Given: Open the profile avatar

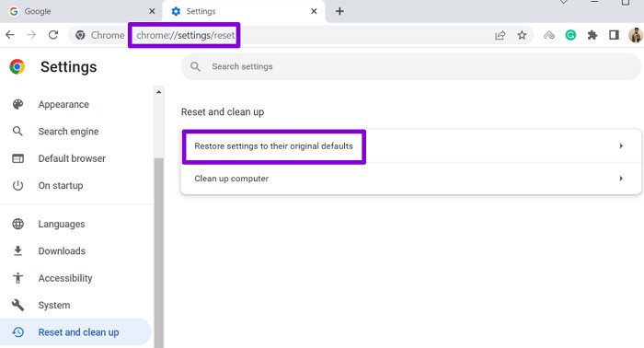Looking at the screenshot, I should (636, 35).
